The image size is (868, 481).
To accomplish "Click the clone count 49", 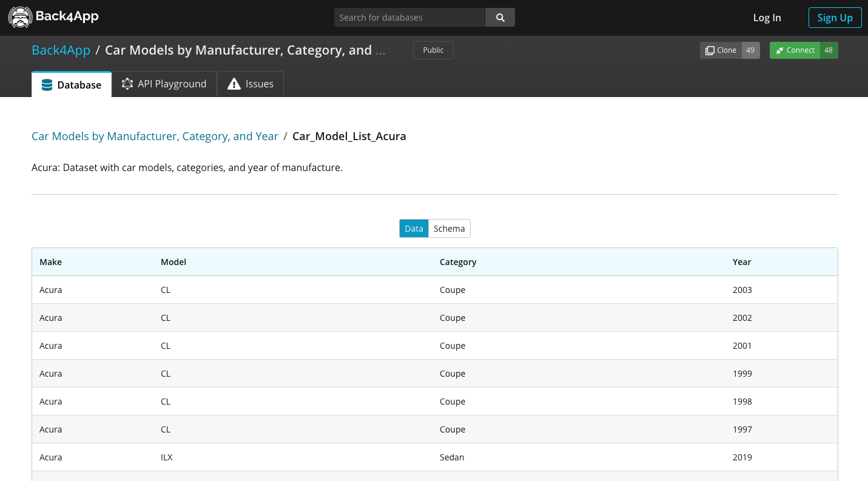I will coord(750,50).
